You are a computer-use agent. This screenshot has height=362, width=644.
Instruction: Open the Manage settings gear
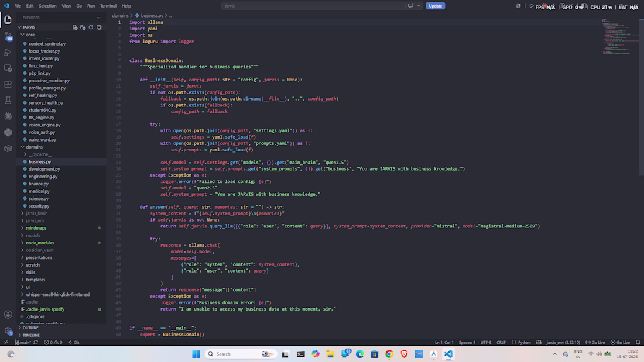tap(8, 331)
